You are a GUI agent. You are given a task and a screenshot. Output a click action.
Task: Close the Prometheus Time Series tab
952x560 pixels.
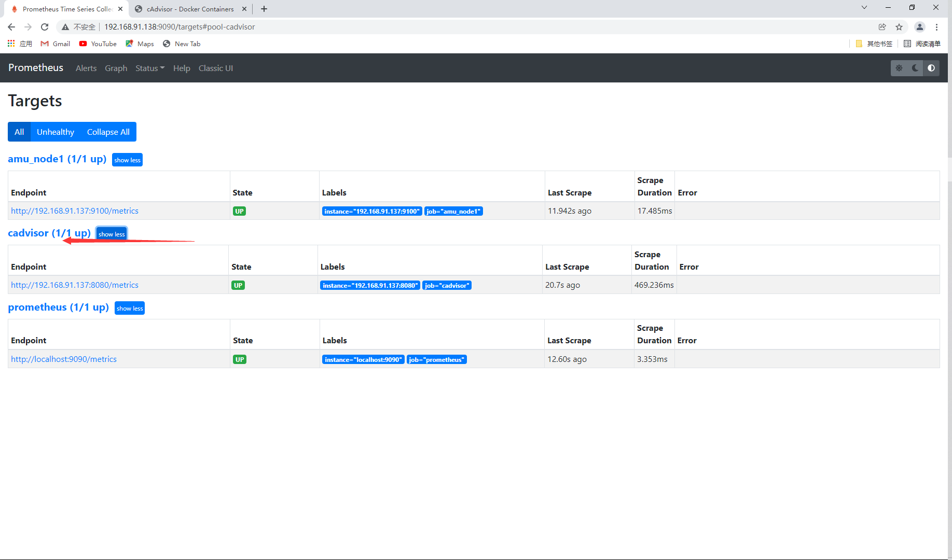pos(120,9)
